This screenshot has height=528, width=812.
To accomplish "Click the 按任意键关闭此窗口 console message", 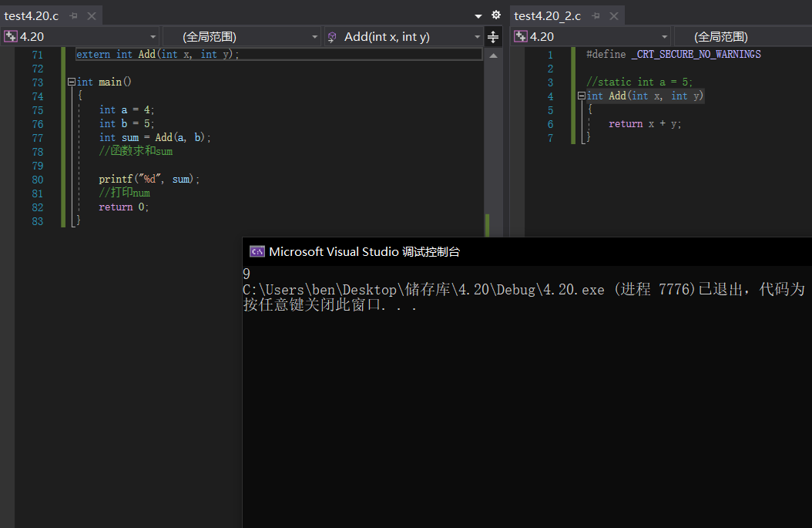I will [x=330, y=304].
